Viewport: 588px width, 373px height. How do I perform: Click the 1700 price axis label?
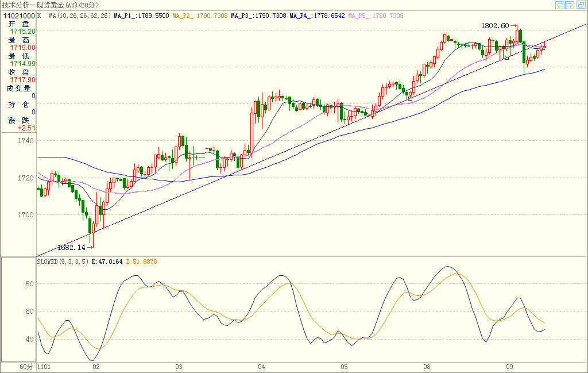(25, 214)
